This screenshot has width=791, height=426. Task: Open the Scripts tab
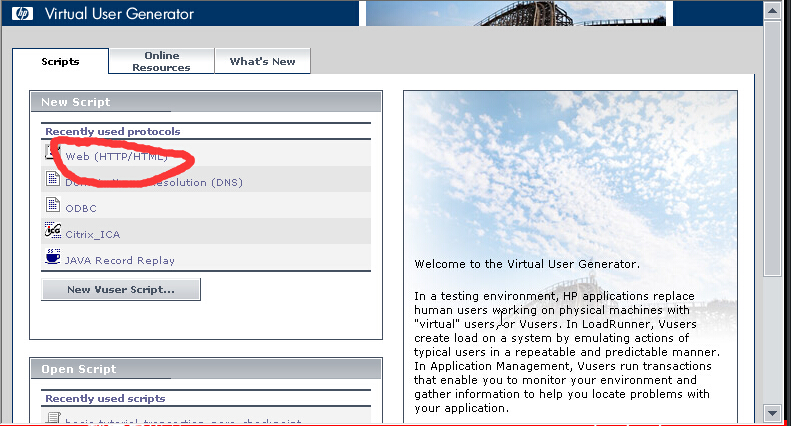[x=60, y=62]
